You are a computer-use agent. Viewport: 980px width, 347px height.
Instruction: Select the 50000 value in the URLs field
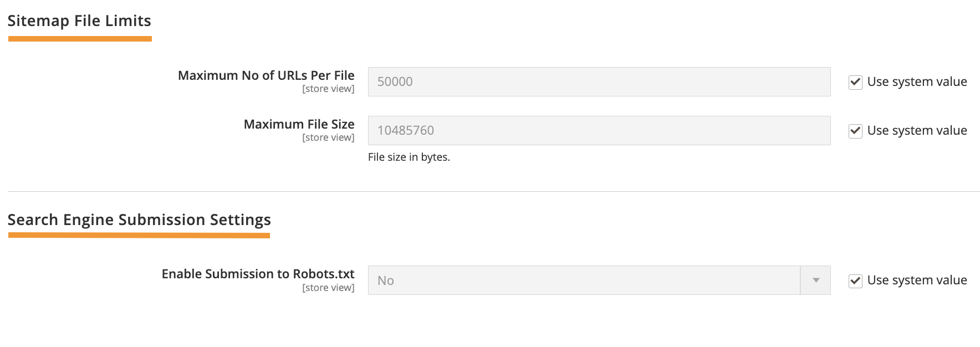point(394,81)
